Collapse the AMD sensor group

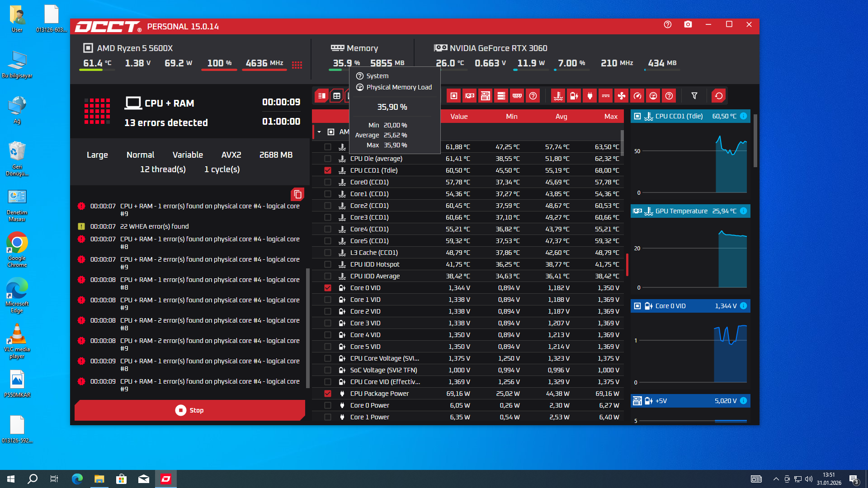319,132
